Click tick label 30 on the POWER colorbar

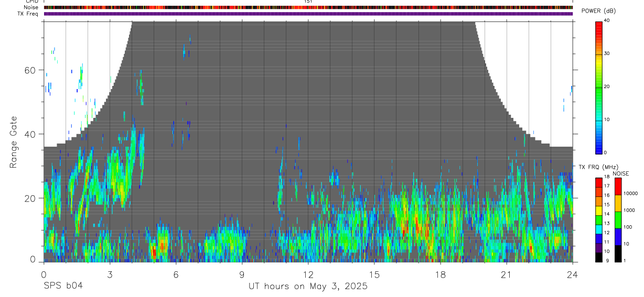tap(607, 53)
